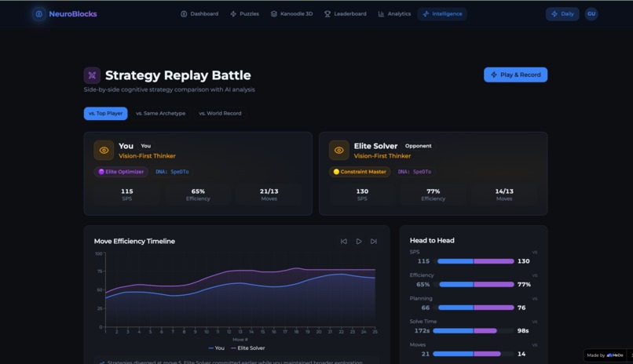Click the 98s solve time value
633x364 pixels.
click(x=523, y=331)
